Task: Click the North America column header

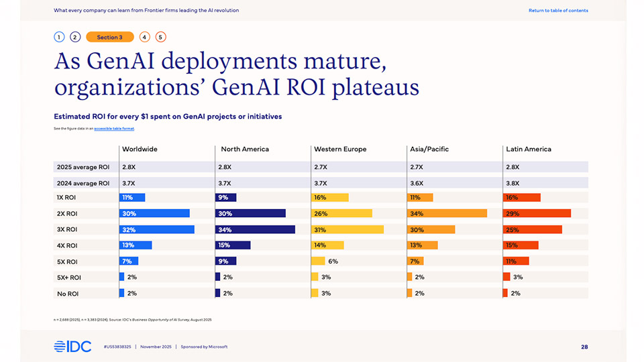Action: (x=245, y=149)
